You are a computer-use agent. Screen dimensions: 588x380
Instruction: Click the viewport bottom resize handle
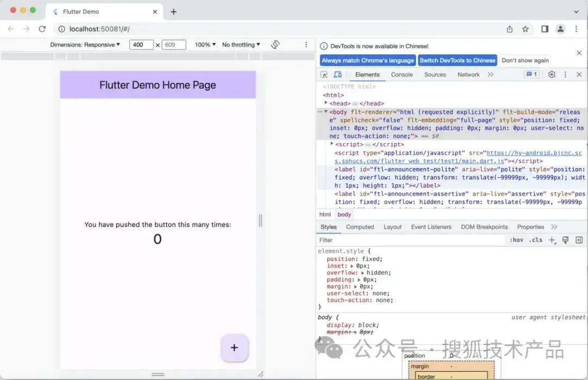[x=158, y=375]
